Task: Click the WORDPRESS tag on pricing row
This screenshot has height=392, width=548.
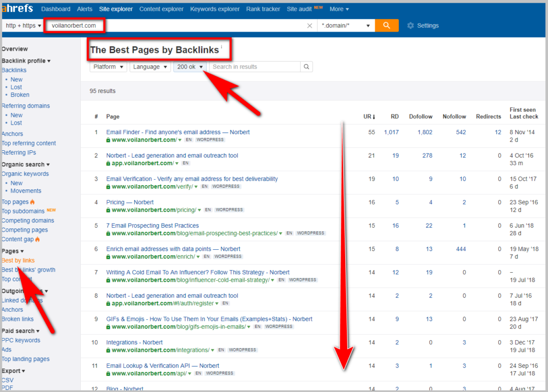Action: [x=229, y=210]
